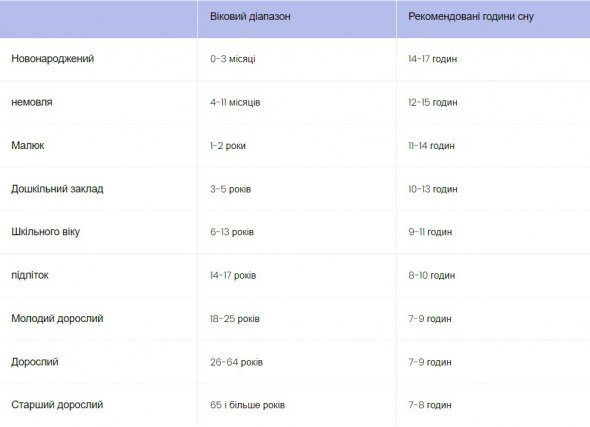Select the 'Новонароджений' row label
Image resolution: width=590 pixels, height=427 pixels.
pos(53,59)
